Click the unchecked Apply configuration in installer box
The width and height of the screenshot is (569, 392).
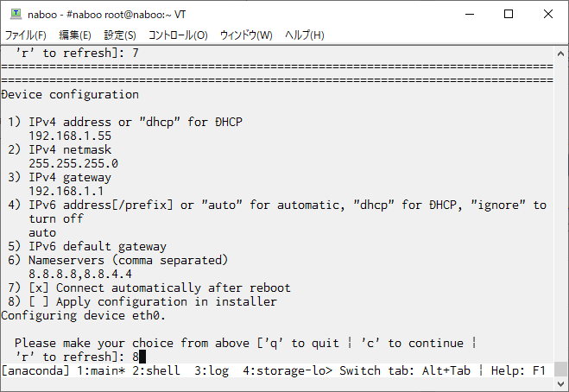coord(39,301)
